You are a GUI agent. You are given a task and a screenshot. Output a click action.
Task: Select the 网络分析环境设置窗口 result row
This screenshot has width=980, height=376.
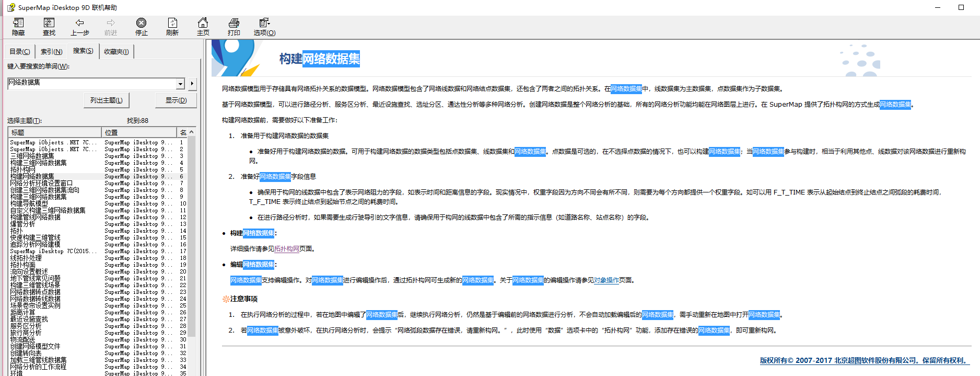[x=98, y=183]
